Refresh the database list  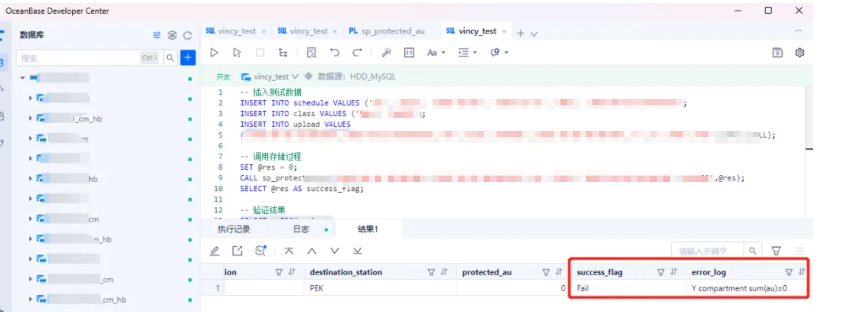(x=187, y=35)
